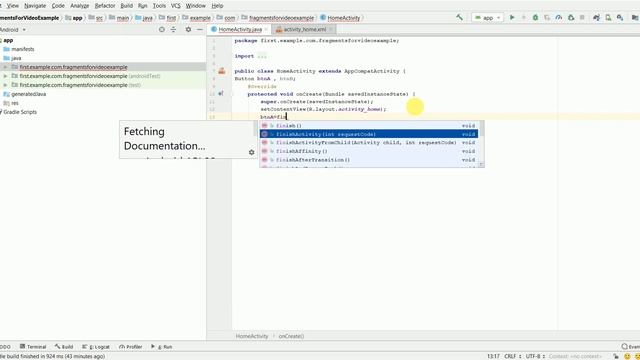Expand the folded import statement
The height and width of the screenshot is (360, 640).
[x=262, y=56]
